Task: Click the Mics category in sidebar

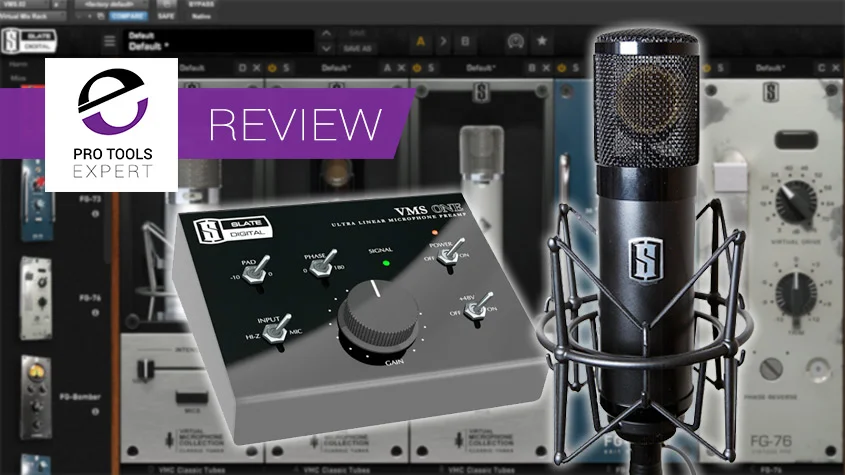Action: coord(18,79)
